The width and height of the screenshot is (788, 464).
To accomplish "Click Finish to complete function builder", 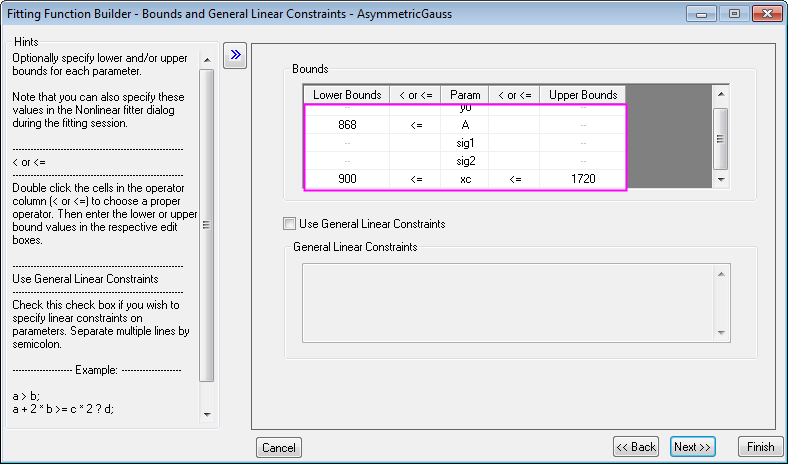I will [x=760, y=447].
